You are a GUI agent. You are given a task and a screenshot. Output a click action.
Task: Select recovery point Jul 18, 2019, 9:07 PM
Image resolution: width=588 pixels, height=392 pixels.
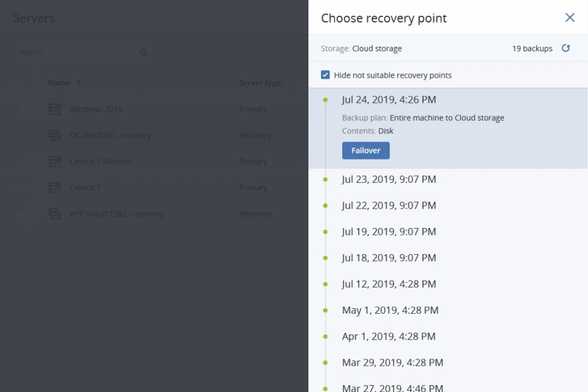389,258
